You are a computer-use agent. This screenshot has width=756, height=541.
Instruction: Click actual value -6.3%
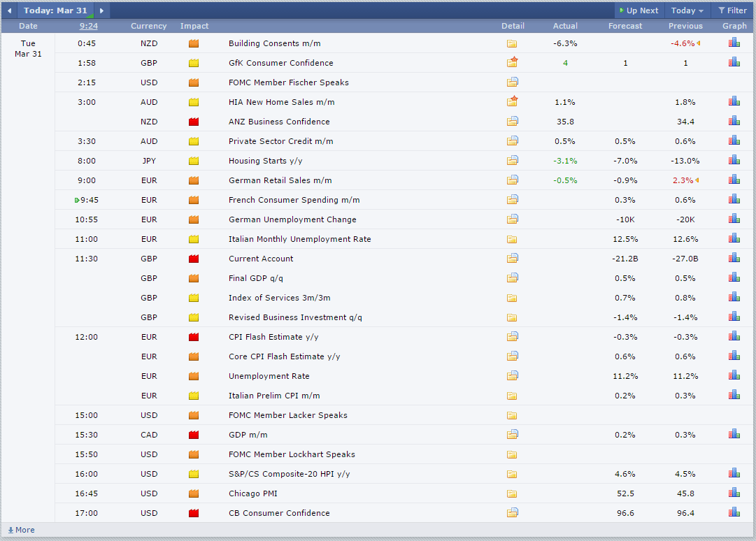click(x=565, y=43)
